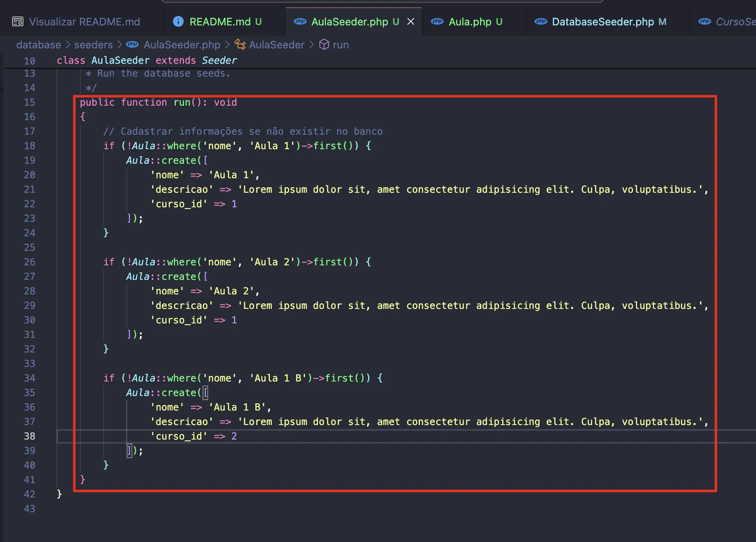Click the AulaSeeder.php file breadcrumb

[182, 45]
